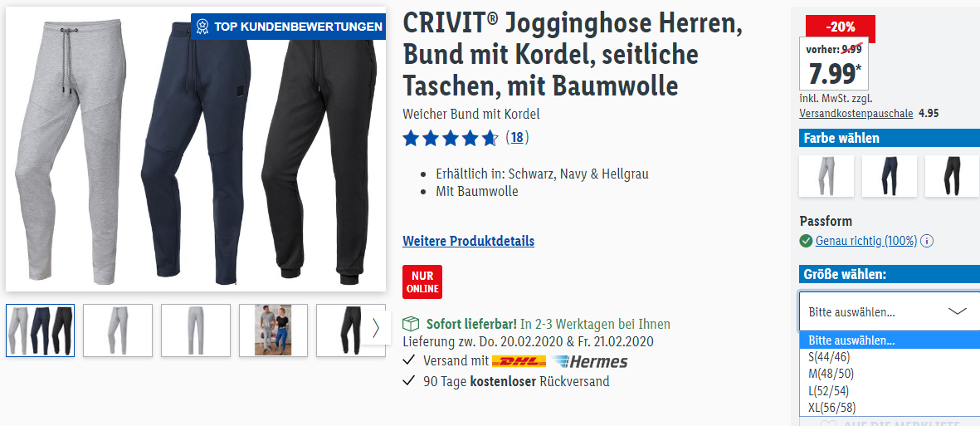Click the DHL shipping logo
Image resolution: width=980 pixels, height=426 pixels.
point(519,361)
